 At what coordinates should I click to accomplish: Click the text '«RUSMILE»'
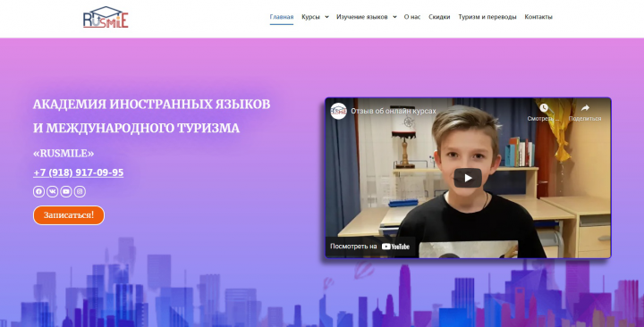point(64,153)
